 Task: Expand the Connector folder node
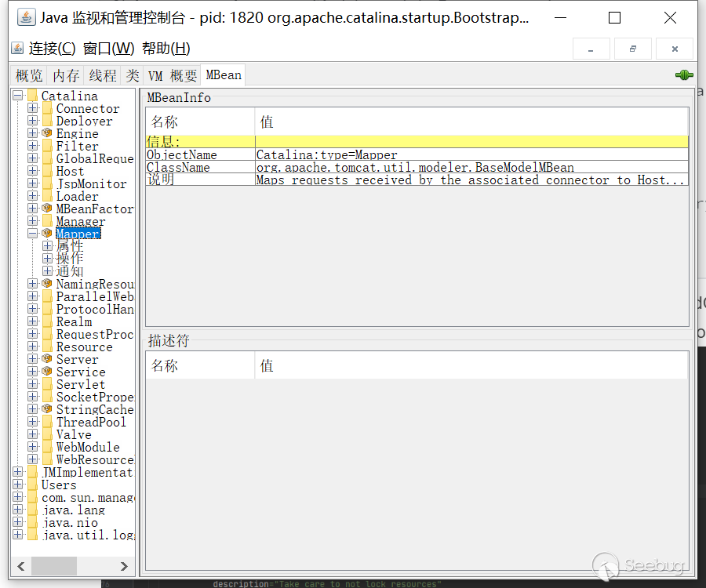pyautogui.click(x=32, y=108)
